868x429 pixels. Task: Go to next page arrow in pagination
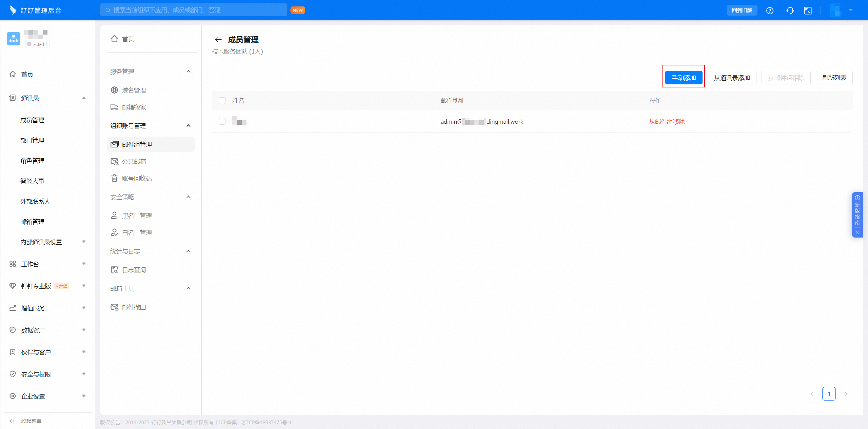point(846,394)
